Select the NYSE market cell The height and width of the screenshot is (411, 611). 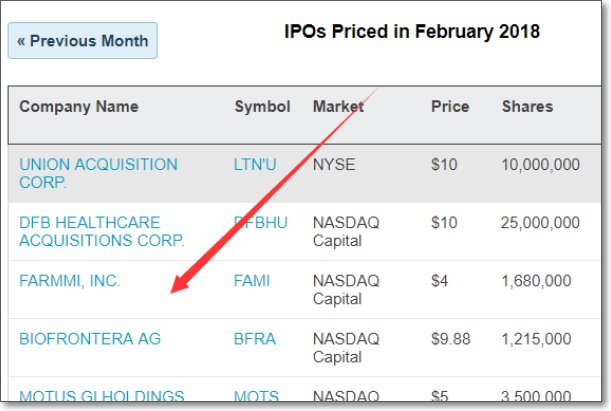click(334, 164)
